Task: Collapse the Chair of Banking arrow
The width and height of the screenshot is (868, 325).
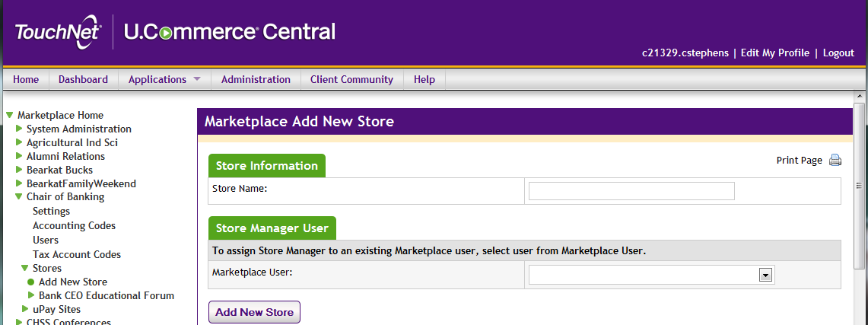Action: point(19,196)
